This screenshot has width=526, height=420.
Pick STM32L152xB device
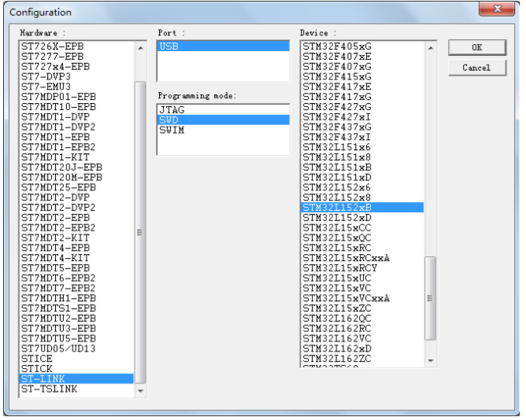pyautogui.click(x=362, y=208)
